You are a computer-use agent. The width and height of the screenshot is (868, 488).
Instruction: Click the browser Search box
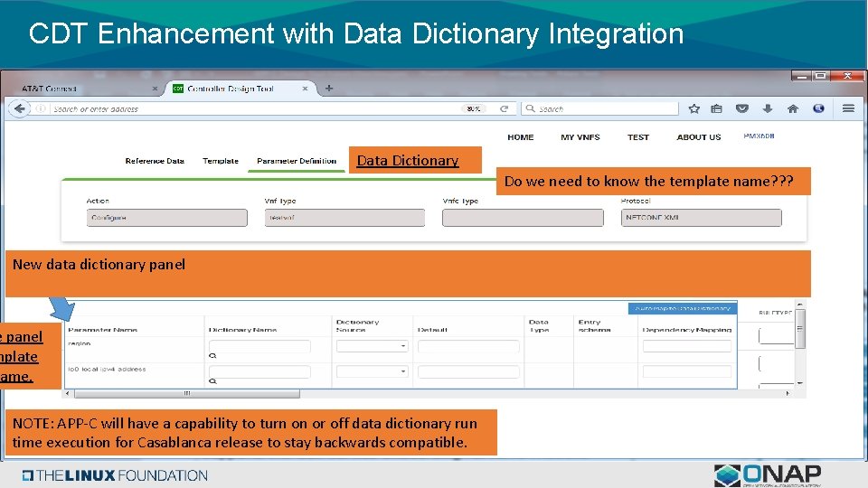[600, 109]
